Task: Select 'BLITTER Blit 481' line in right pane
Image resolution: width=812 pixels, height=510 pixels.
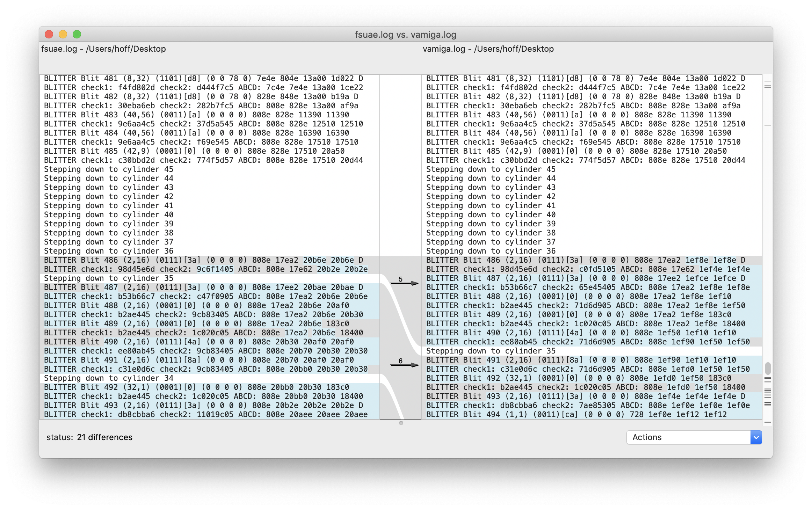Action: [586, 79]
